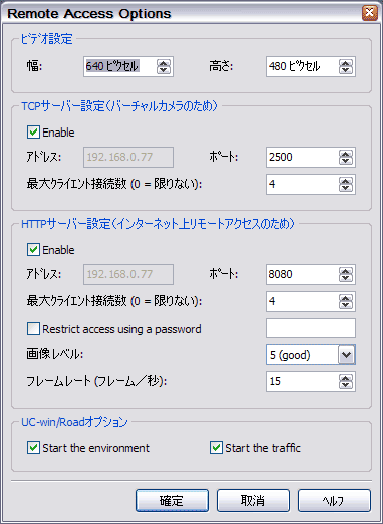Decrease HTTP max client connections down arrow
Screen dimensions: 383x524
point(346,304)
